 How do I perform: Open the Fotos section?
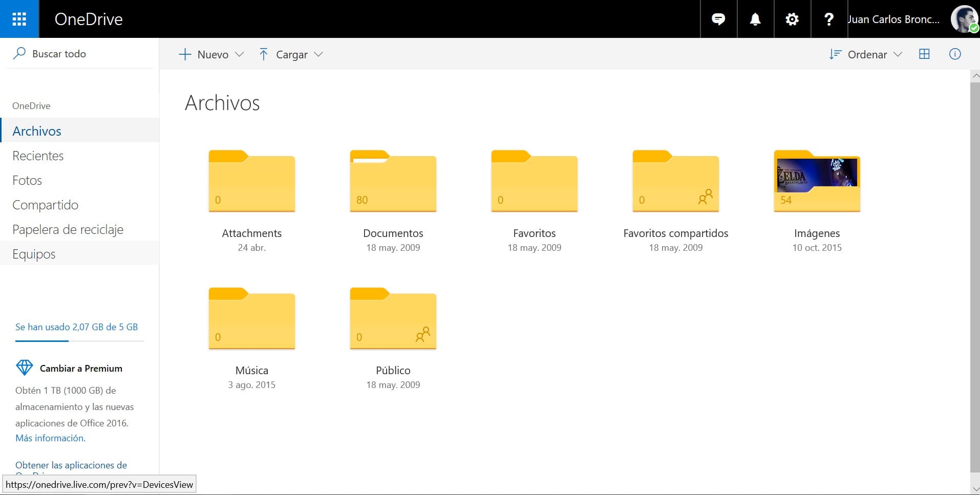click(x=27, y=180)
